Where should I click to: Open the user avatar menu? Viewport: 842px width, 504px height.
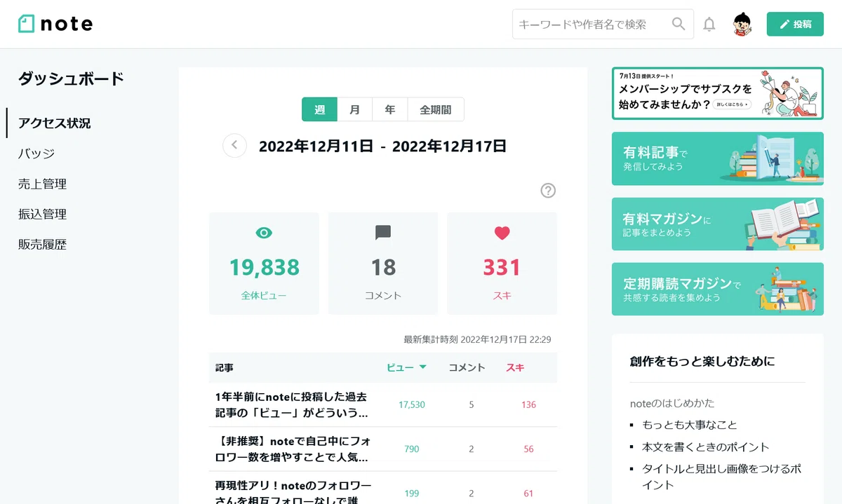coord(742,24)
